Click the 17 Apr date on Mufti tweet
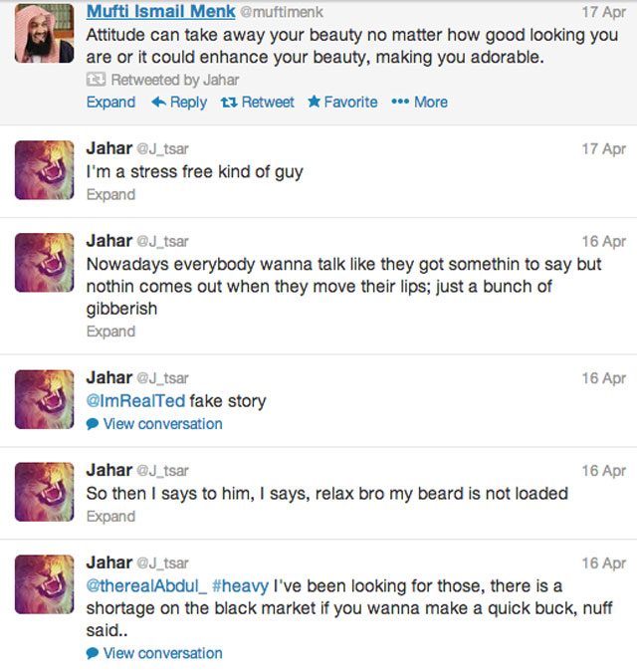637x672 pixels. coord(603,13)
